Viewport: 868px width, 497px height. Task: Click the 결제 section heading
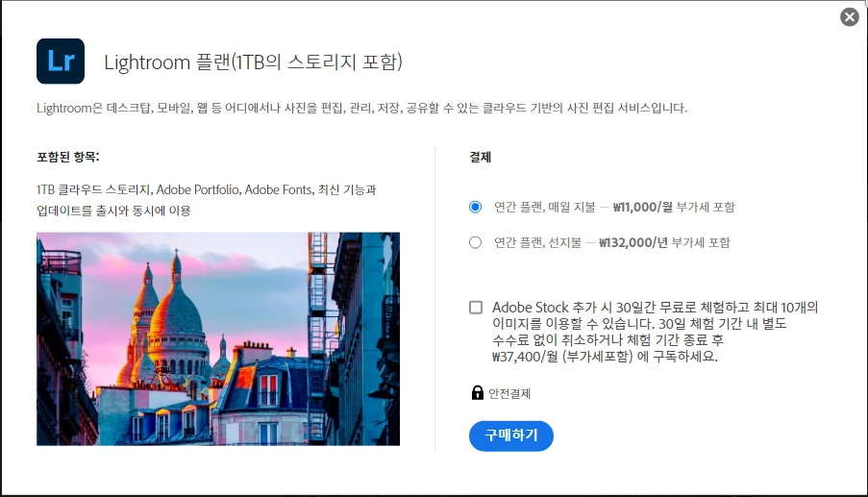[480, 158]
